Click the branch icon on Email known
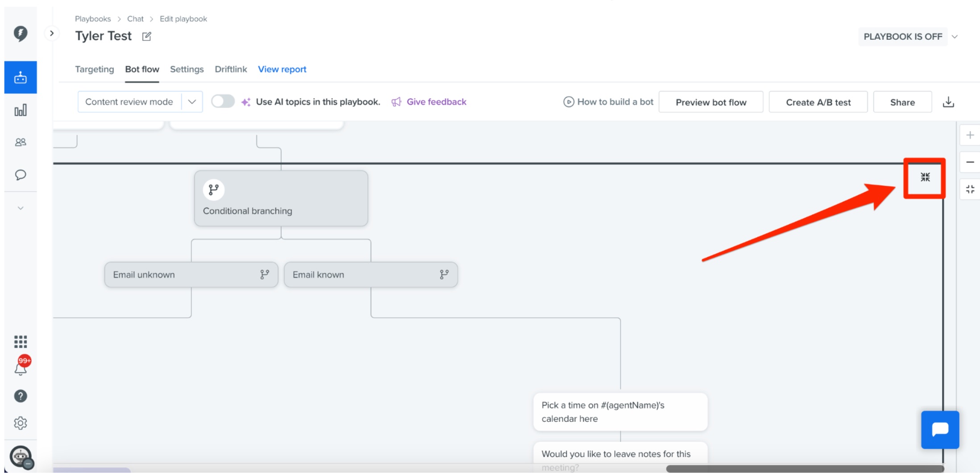This screenshot has width=980, height=473. [444, 274]
